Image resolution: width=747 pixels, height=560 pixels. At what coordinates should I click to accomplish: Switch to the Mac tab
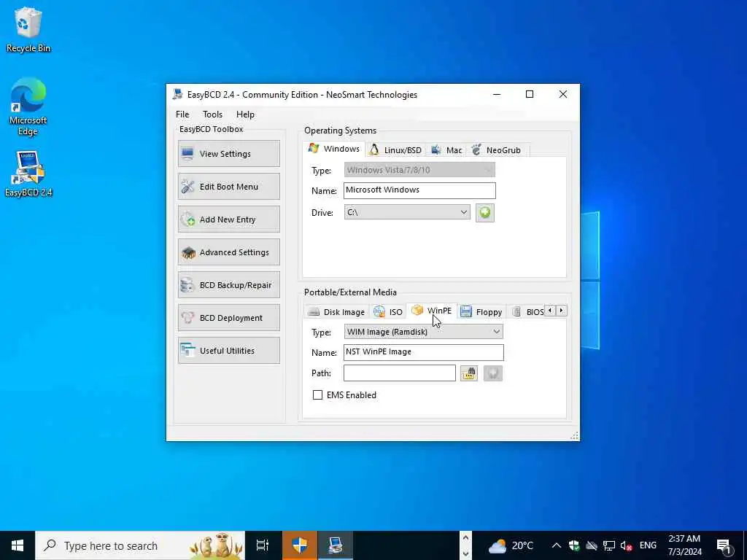point(446,150)
